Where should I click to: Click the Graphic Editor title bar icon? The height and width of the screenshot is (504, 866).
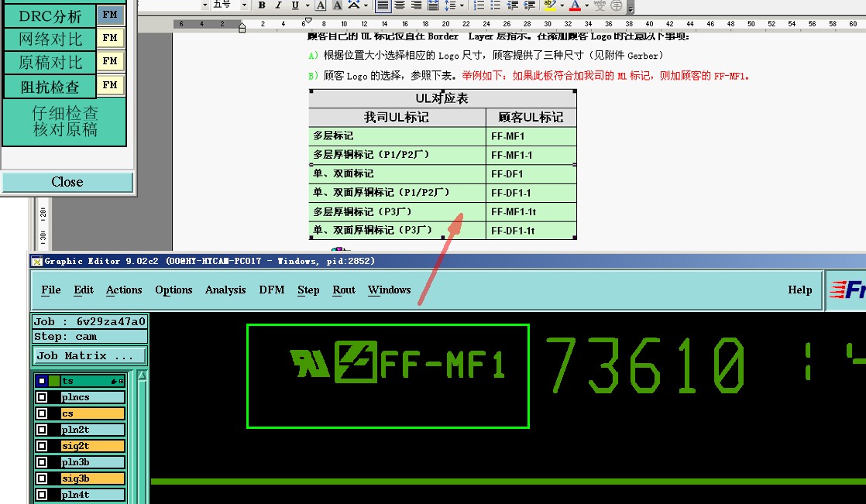coord(37,261)
